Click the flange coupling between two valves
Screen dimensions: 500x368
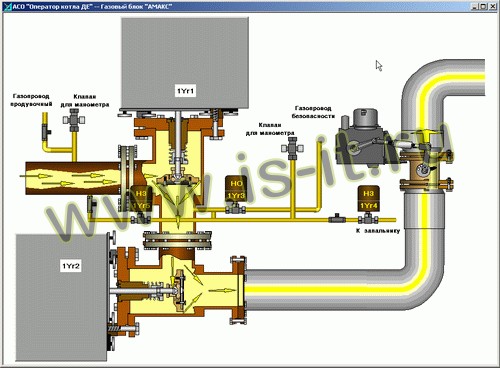point(177,240)
